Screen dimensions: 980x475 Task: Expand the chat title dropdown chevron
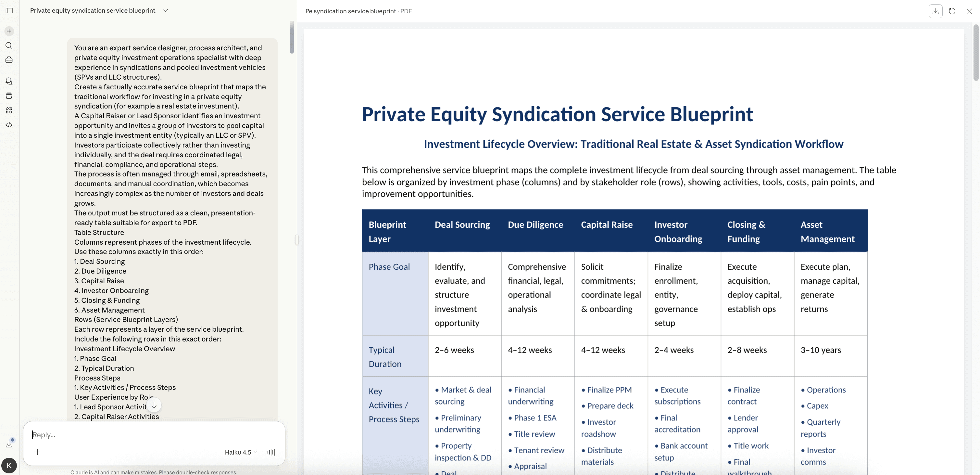(x=166, y=11)
